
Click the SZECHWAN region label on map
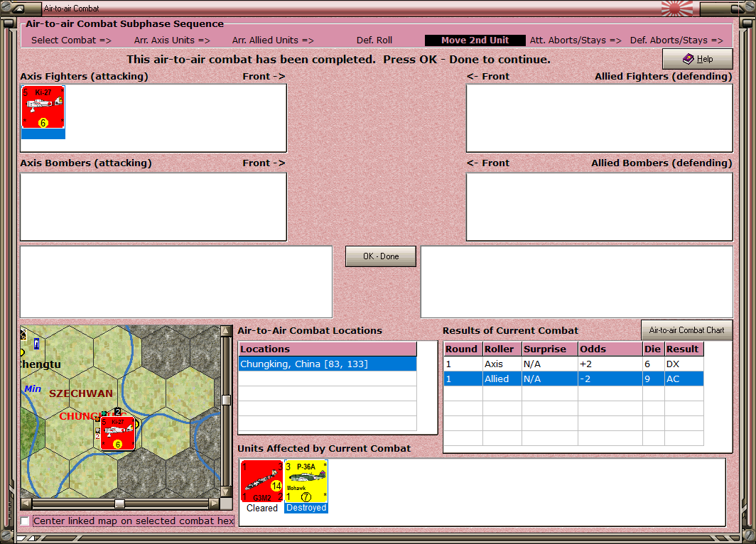(80, 393)
